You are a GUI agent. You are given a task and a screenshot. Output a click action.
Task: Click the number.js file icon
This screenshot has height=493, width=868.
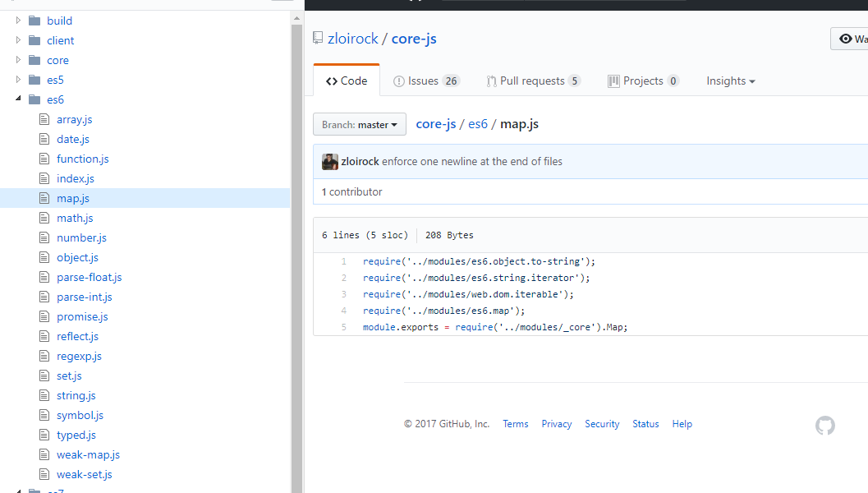[44, 237]
